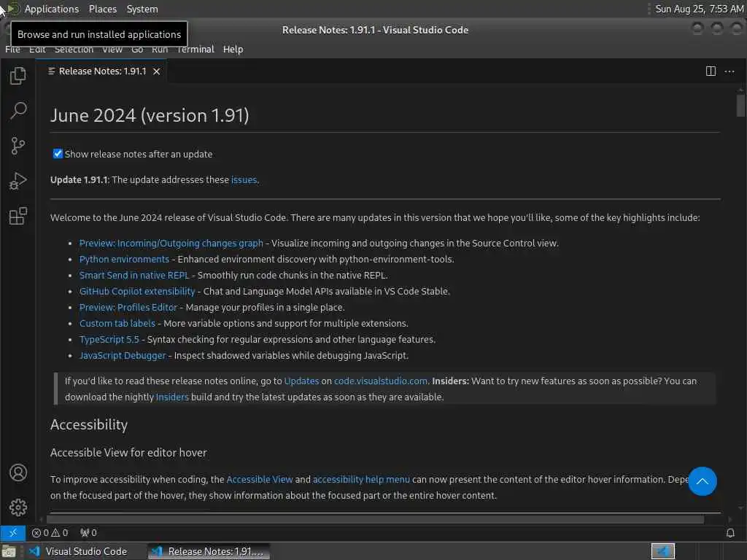This screenshot has height=560, width=747.
Task: Click Accessible View for editor hover heading
Action: pyautogui.click(x=128, y=452)
